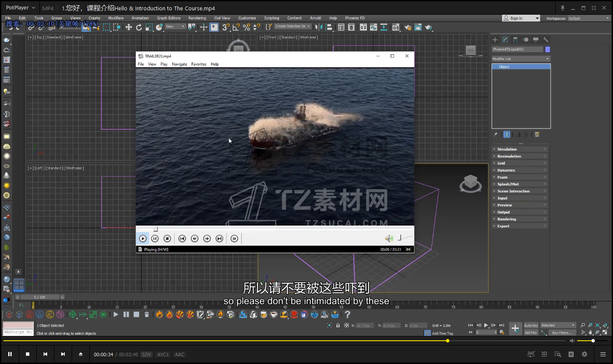Screen dimensions: 613x364
Task: Open the Phoenix FD menu
Action: click(354, 18)
